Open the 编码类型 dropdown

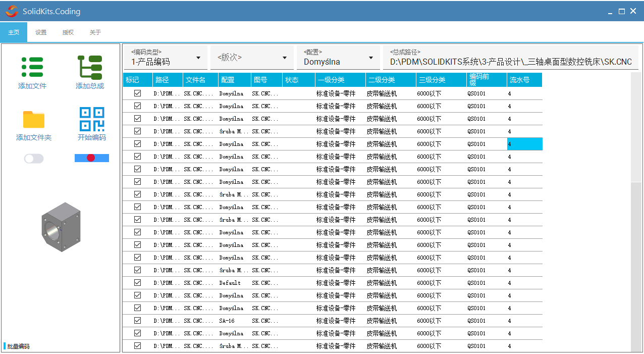pyautogui.click(x=198, y=58)
